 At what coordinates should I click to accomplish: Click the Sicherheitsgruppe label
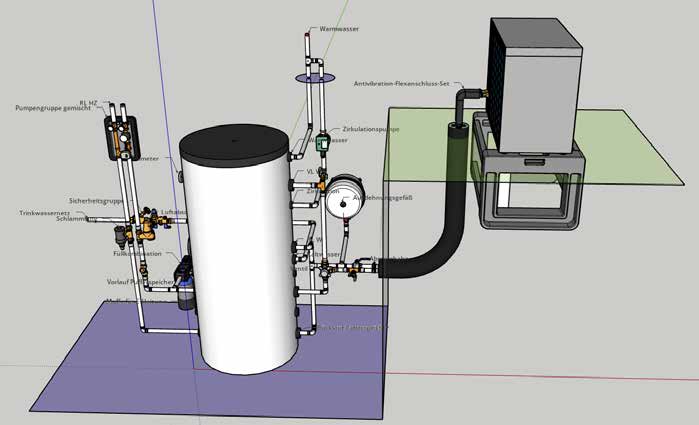pos(96,201)
